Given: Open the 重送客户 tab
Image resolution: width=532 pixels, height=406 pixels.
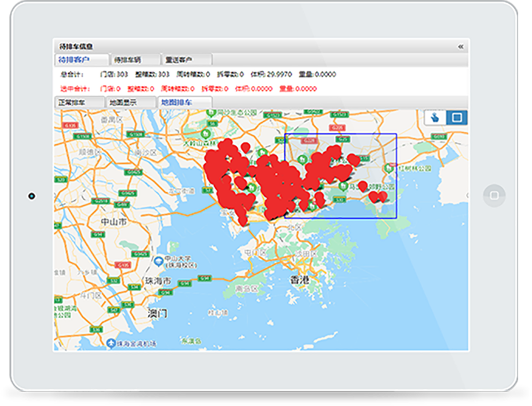Looking at the screenshot, I should (187, 60).
